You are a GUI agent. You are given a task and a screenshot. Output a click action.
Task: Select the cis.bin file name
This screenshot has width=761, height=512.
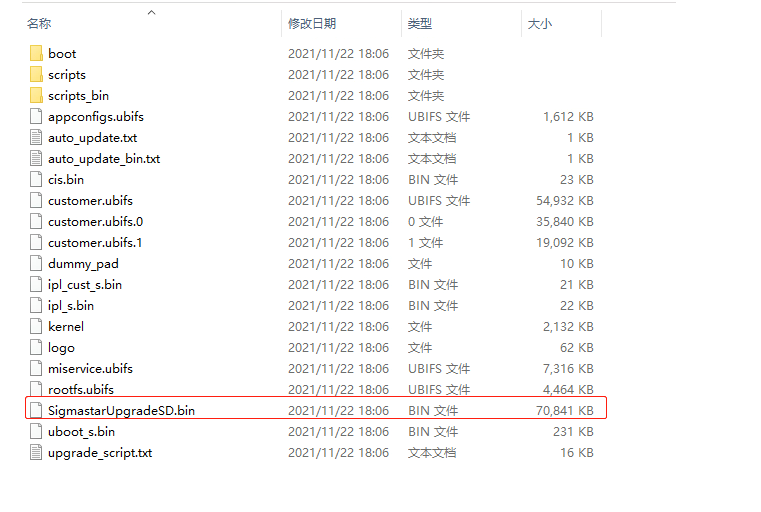pos(66,180)
